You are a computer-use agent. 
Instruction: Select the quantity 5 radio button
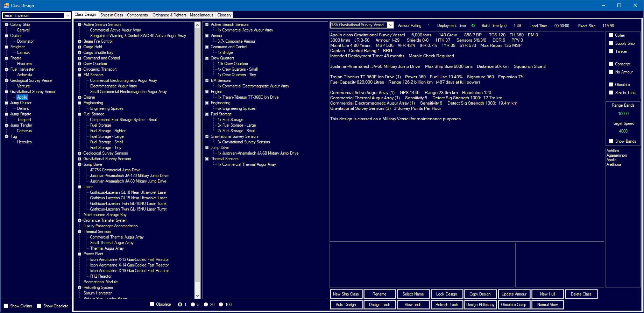coord(193,305)
